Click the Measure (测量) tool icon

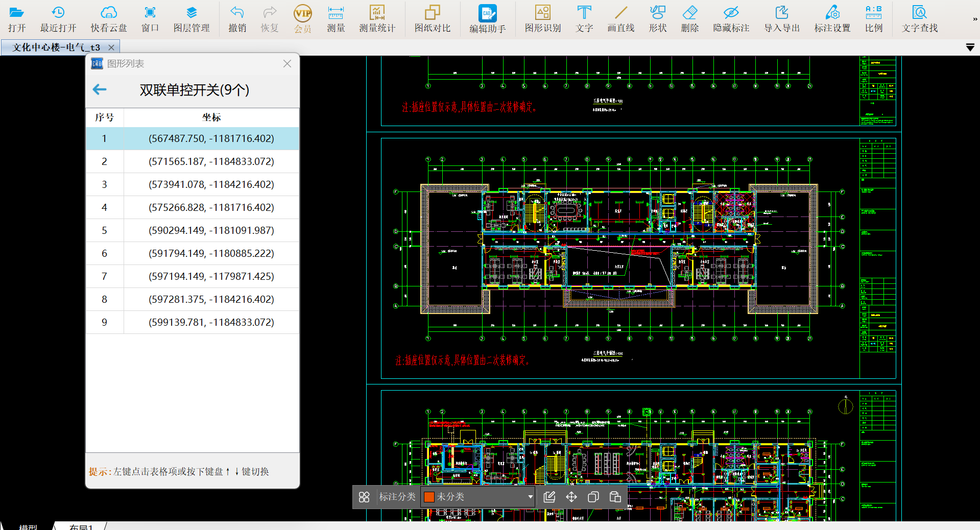click(336, 18)
